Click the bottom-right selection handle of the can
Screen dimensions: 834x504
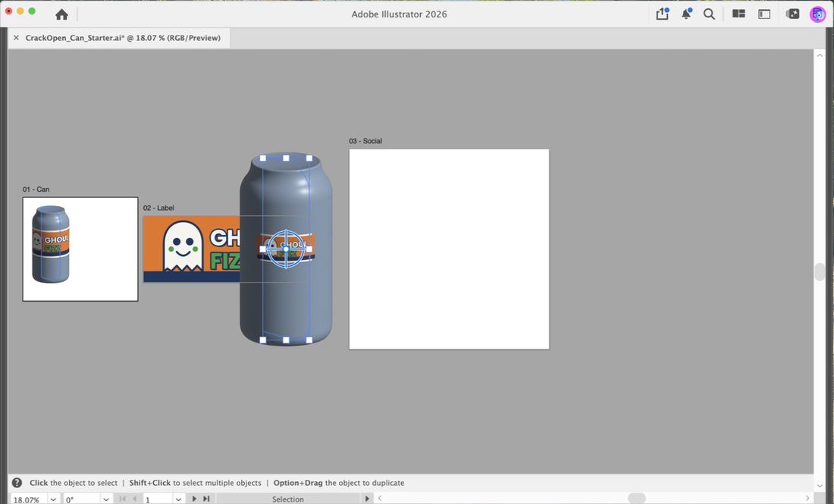(309, 340)
